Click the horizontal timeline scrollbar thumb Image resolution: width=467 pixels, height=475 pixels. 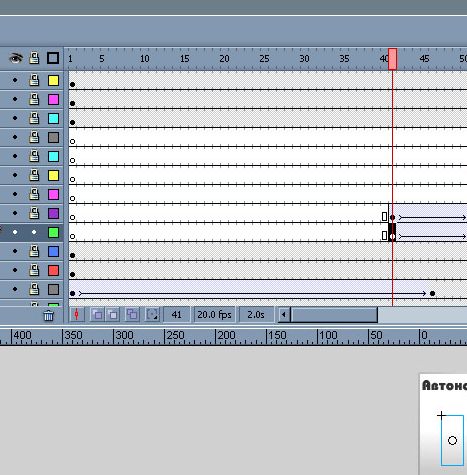click(334, 315)
